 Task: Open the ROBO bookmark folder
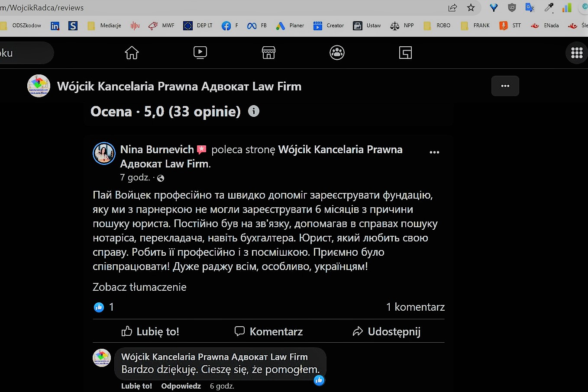(x=437, y=26)
